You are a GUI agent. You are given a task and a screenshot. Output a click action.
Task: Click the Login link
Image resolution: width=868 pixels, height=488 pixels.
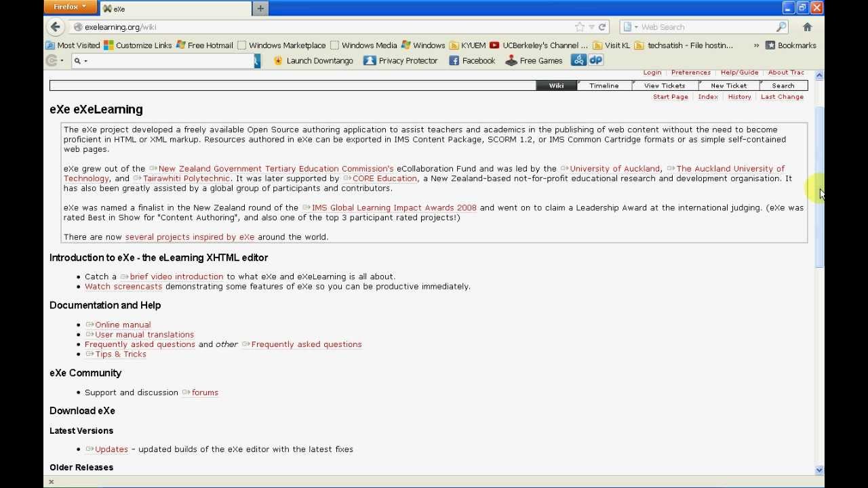(652, 72)
